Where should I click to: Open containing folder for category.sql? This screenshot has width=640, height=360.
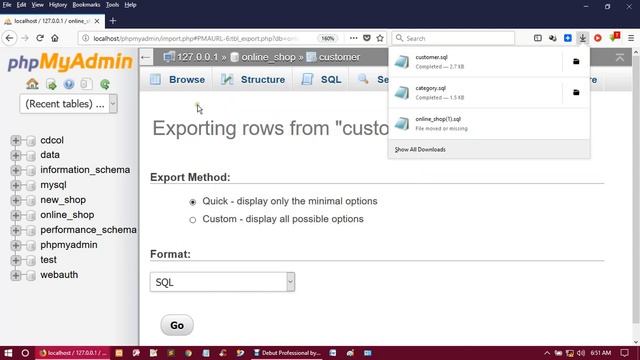[576, 93]
